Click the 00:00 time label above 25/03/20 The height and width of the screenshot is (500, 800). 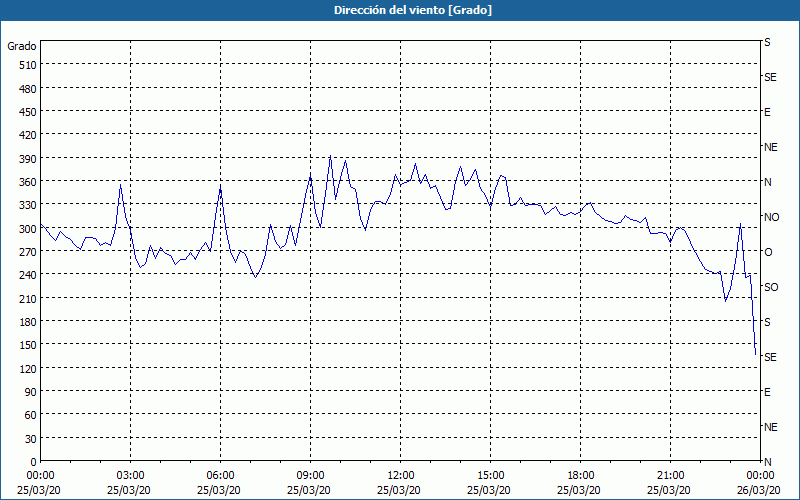coord(40,476)
